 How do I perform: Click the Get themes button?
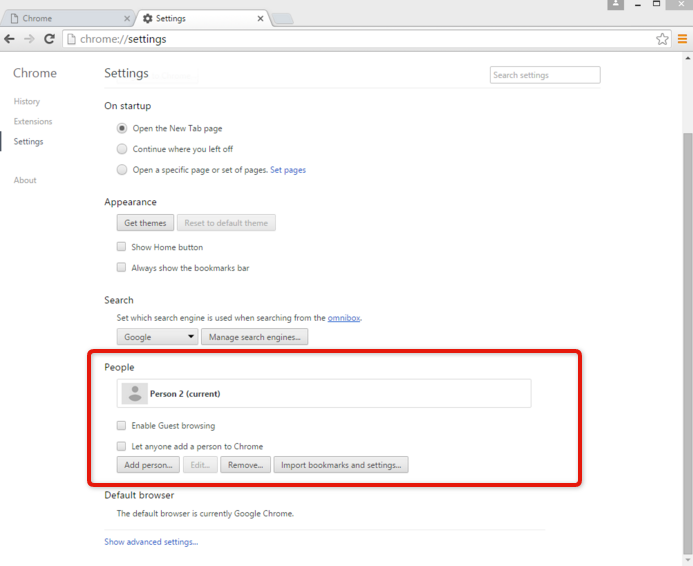tap(145, 223)
